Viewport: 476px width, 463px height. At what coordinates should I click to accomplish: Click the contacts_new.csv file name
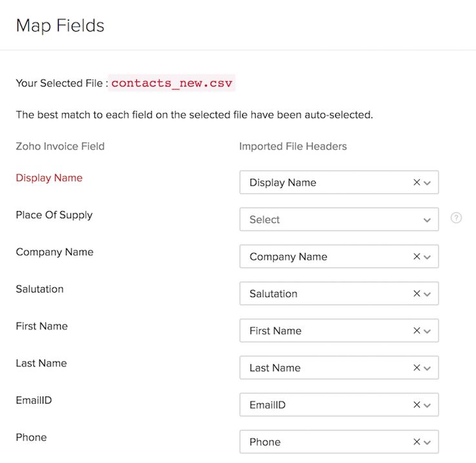pyautogui.click(x=171, y=83)
